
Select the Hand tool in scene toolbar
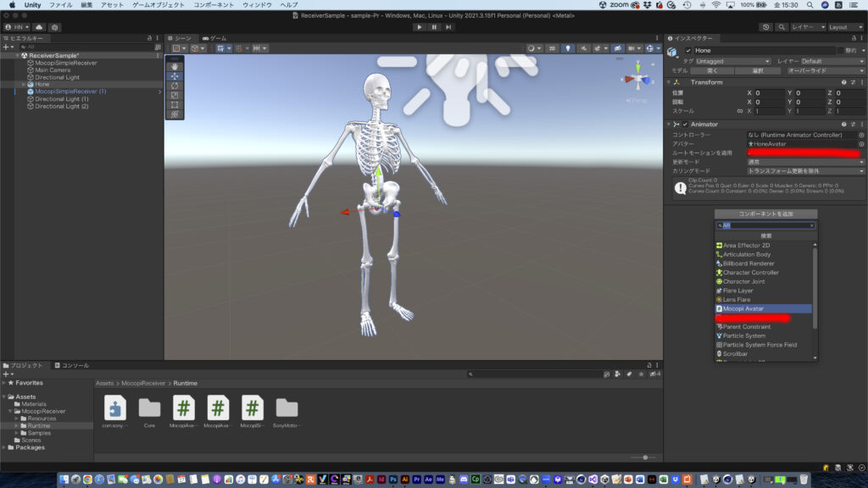pyautogui.click(x=175, y=66)
